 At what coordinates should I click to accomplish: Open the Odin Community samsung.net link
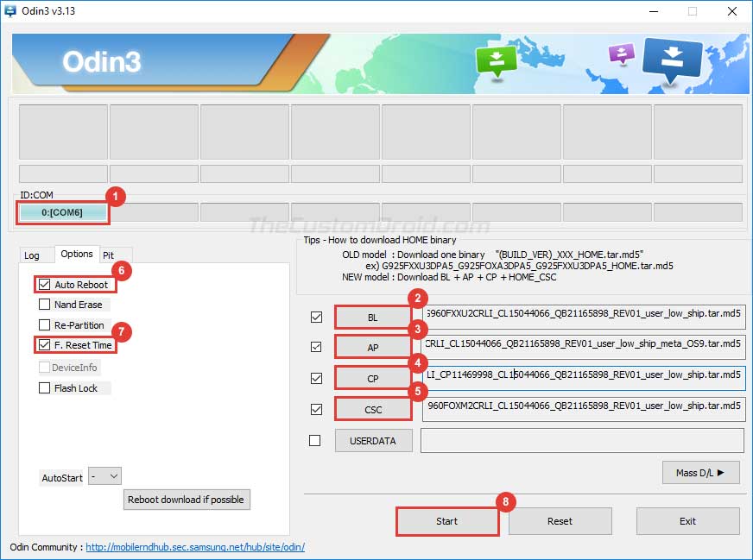click(x=195, y=547)
